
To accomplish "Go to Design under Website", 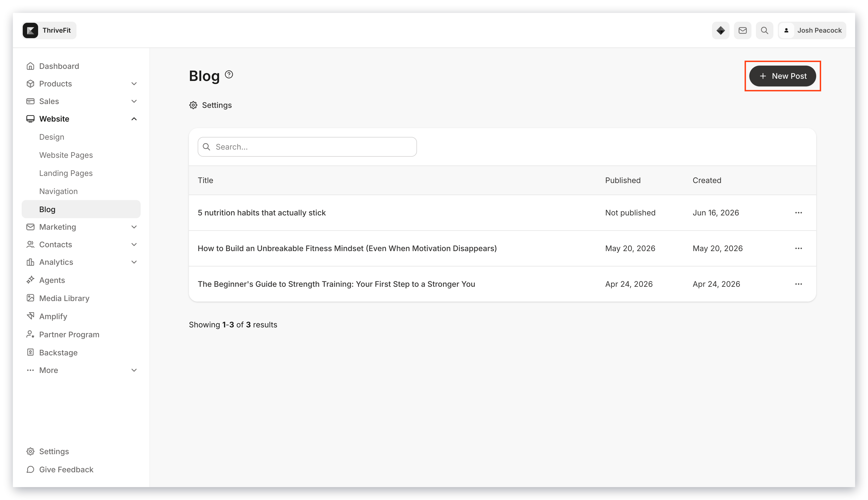I will click(52, 137).
